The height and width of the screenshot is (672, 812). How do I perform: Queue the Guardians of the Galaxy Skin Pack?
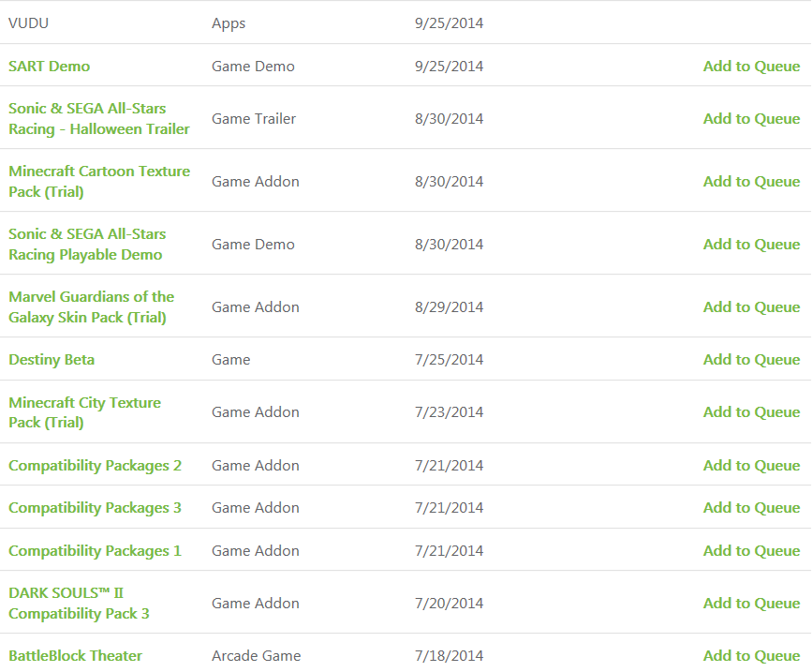coord(751,307)
